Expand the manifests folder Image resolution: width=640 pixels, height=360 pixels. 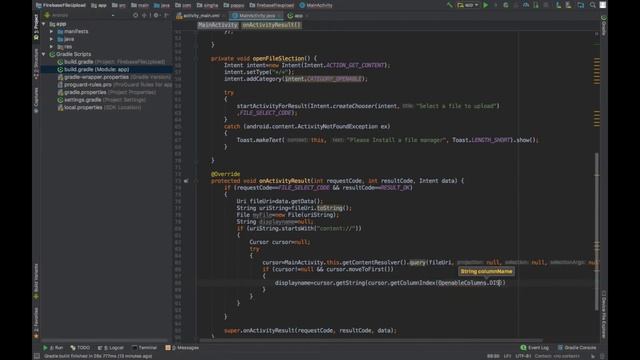pyautogui.click(x=51, y=31)
